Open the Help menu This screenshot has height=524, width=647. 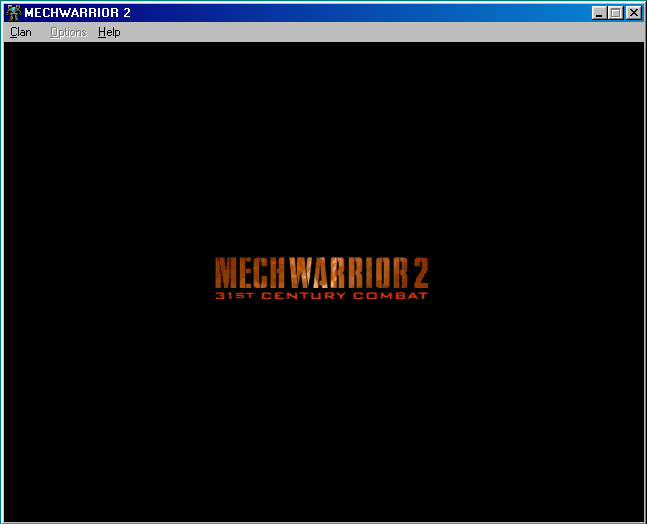(109, 32)
